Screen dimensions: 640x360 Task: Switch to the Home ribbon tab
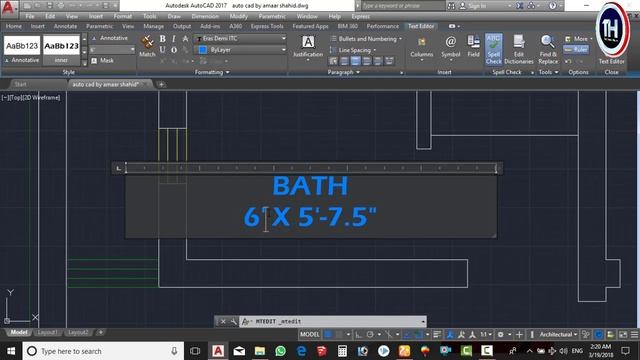(x=14, y=26)
